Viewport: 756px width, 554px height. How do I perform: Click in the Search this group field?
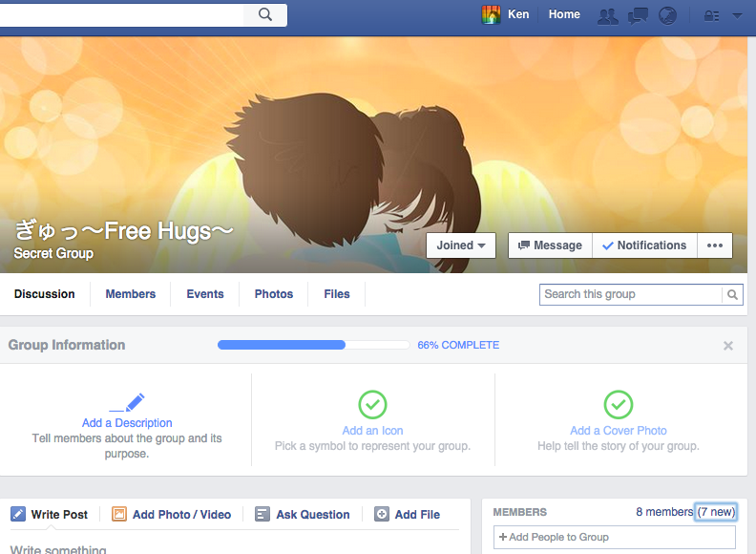pyautogui.click(x=631, y=294)
